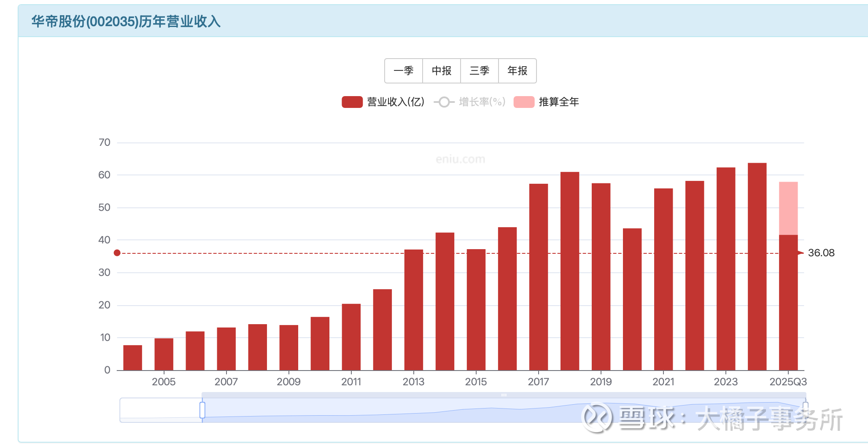Switch to the 一季 report tab
Screen dimensions: 868x446
coord(404,71)
